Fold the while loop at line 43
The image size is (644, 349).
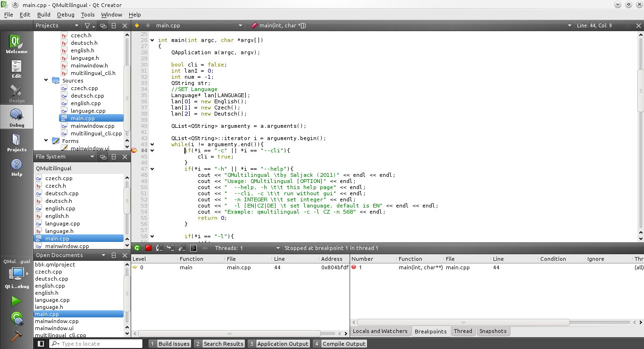point(152,144)
